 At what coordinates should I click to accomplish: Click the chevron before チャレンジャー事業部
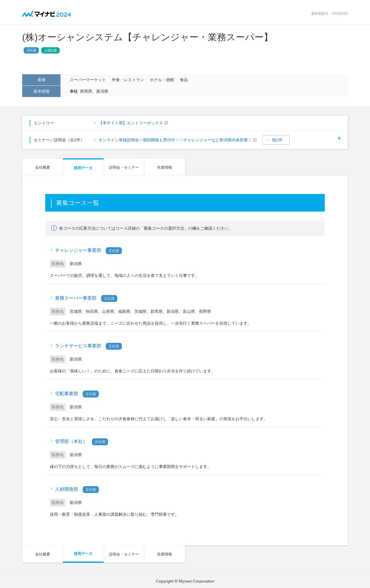tap(51, 250)
